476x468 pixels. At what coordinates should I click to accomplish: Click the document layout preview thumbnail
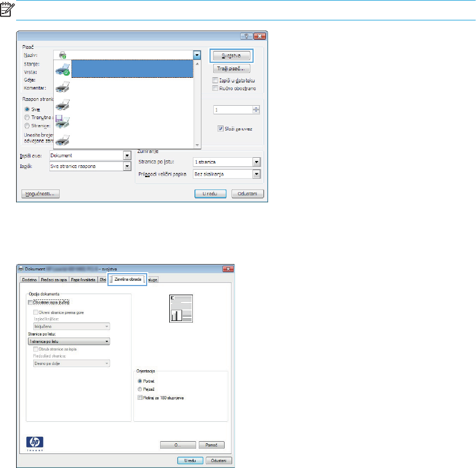[181, 309]
